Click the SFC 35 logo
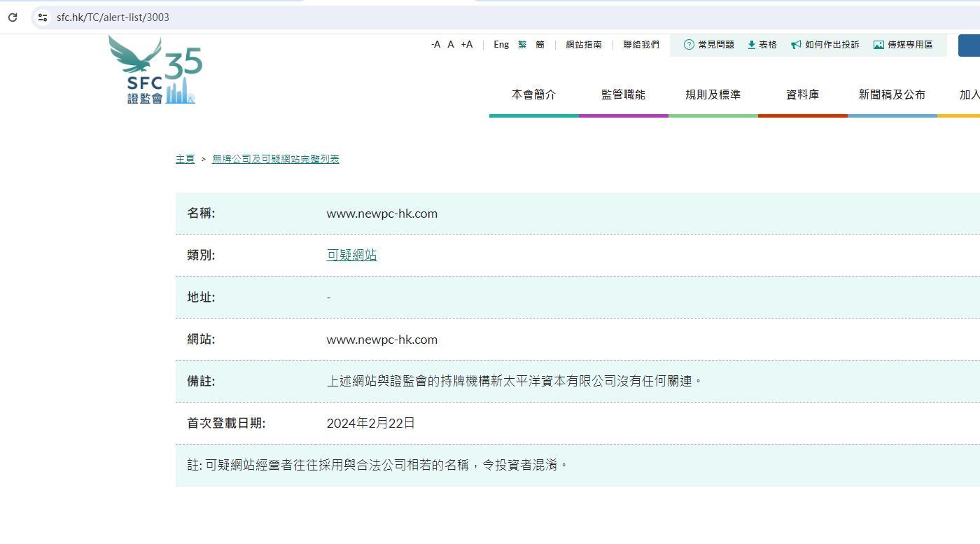This screenshot has height=544, width=980. pos(155,71)
